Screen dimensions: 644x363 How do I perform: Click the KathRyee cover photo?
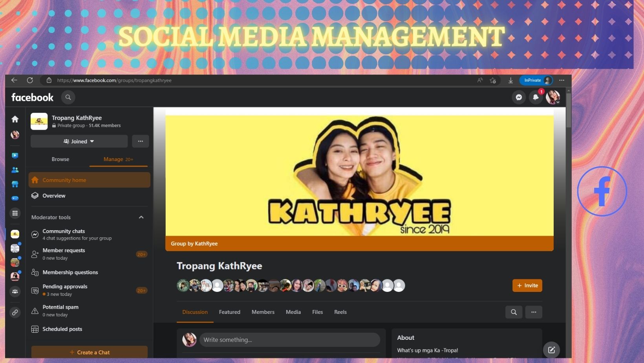tap(359, 175)
